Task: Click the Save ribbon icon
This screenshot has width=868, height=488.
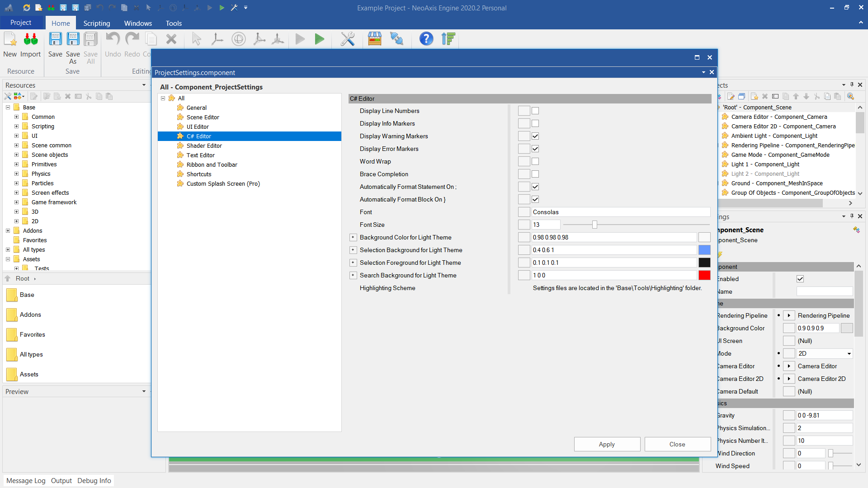Action: 55,40
